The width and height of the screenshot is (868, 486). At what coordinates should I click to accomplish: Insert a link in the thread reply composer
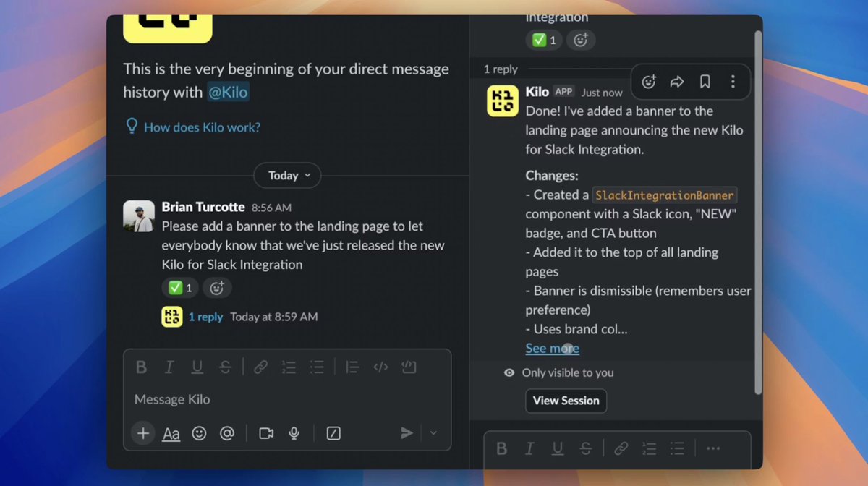621,448
